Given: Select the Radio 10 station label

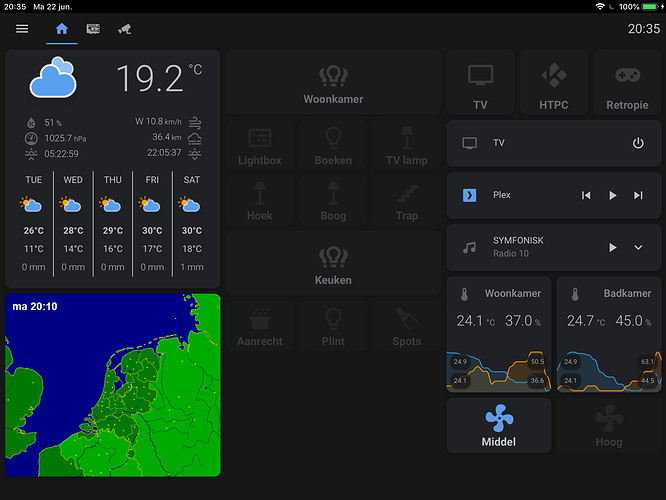Looking at the screenshot, I should [x=511, y=254].
